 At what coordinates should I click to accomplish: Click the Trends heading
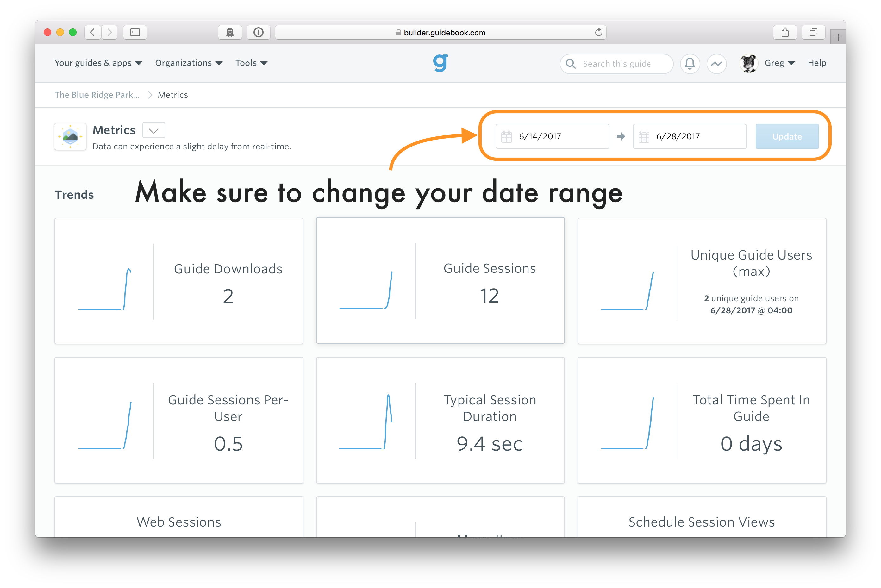(x=74, y=195)
